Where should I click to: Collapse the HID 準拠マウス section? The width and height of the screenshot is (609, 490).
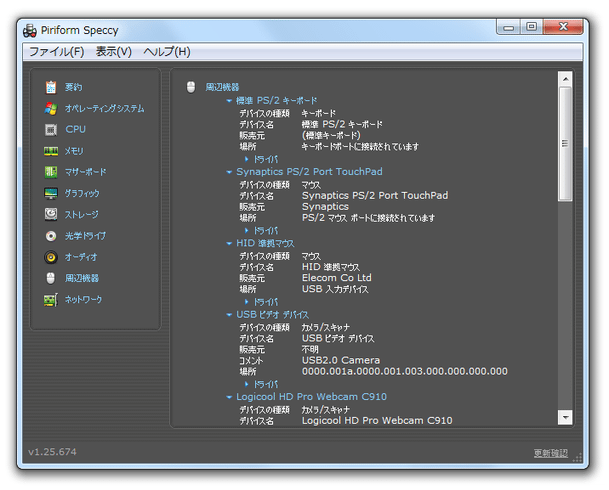(x=229, y=243)
